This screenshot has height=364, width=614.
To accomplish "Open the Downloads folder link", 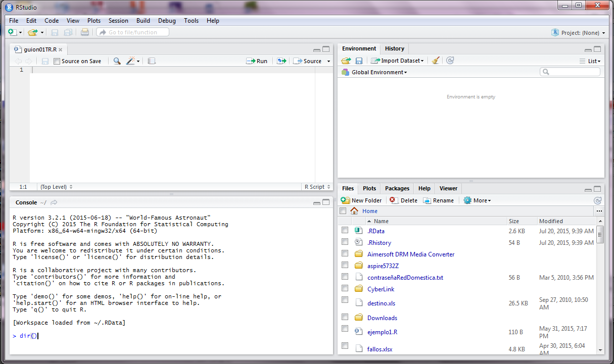I will [x=382, y=318].
